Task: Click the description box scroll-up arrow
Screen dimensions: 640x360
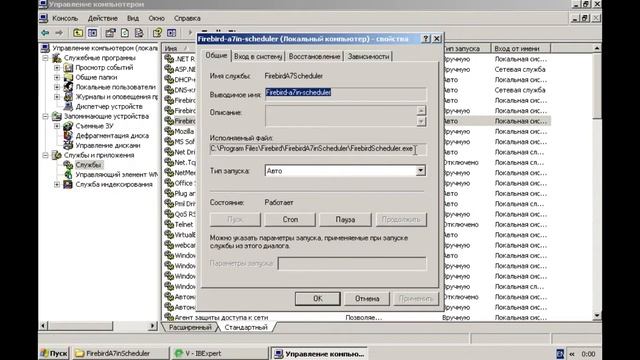Action: click(x=421, y=111)
